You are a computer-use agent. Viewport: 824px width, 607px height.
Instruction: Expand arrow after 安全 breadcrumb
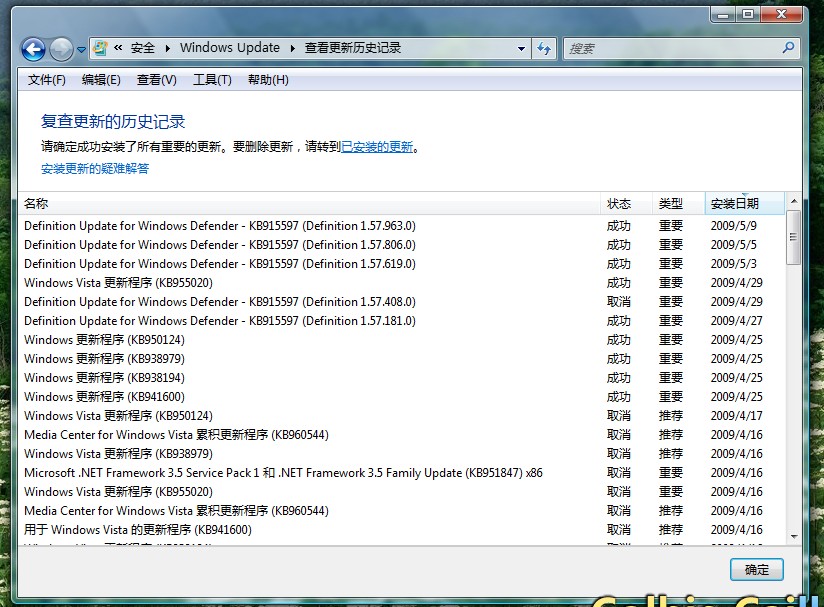(x=168, y=48)
